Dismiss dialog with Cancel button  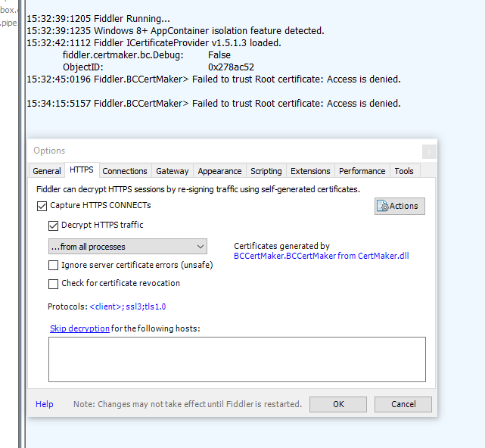[x=403, y=404]
